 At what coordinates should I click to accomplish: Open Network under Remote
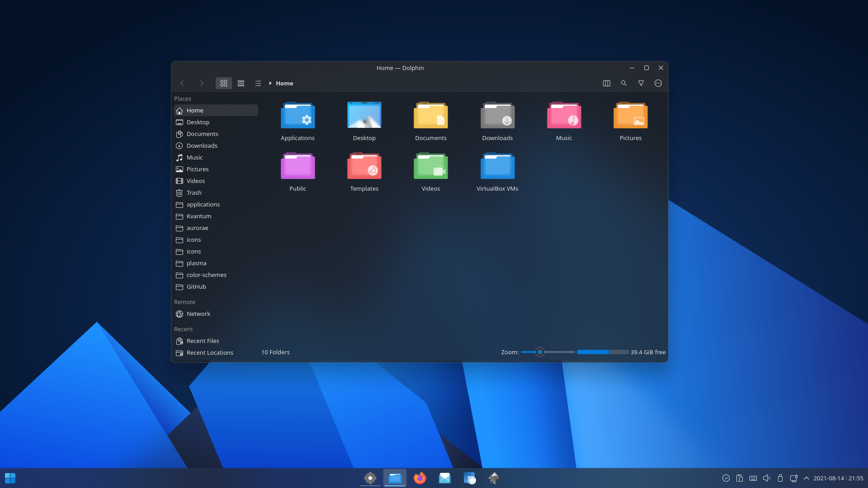216,314
